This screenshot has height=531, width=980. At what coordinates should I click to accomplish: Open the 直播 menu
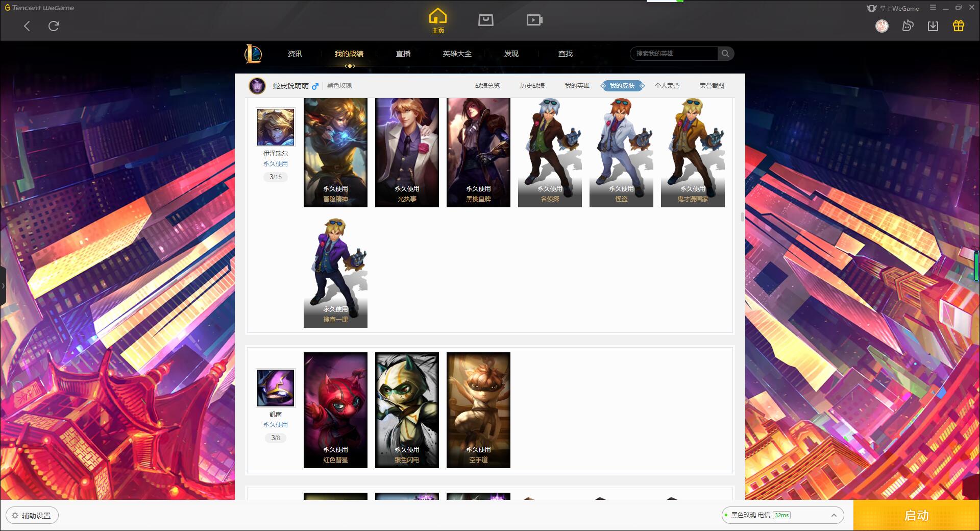(403, 54)
